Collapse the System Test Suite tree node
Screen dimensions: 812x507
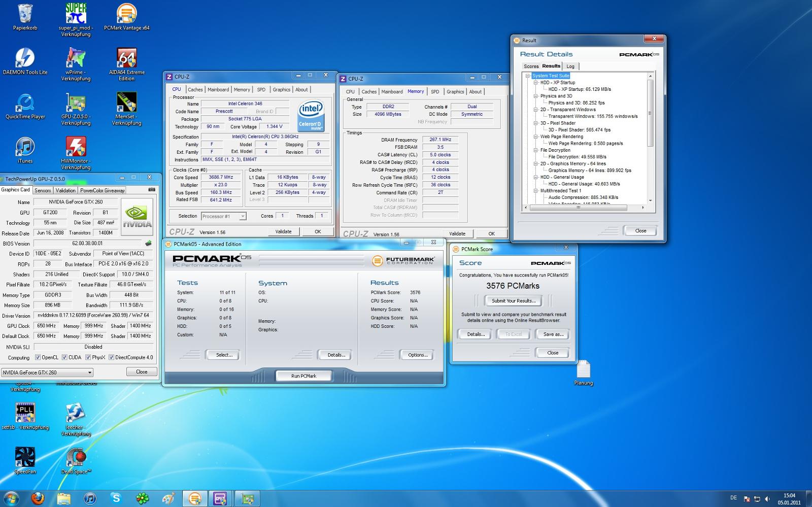(x=527, y=76)
